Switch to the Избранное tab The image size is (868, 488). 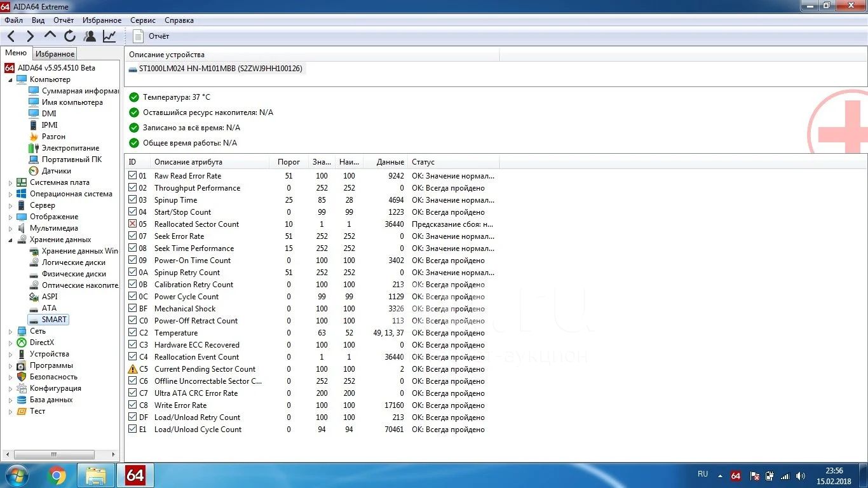click(55, 54)
